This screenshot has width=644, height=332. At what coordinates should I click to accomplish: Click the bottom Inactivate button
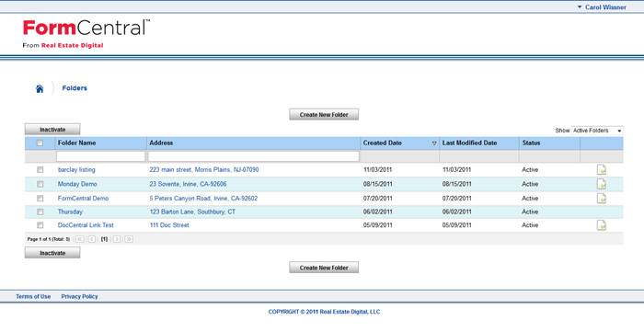pos(52,253)
